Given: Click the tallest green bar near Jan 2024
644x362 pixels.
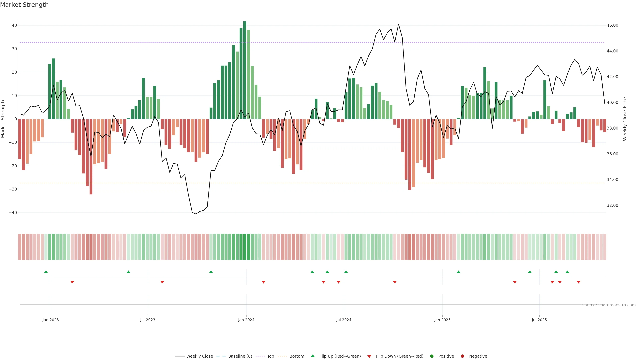Looking at the screenshot, I should coord(245,70).
